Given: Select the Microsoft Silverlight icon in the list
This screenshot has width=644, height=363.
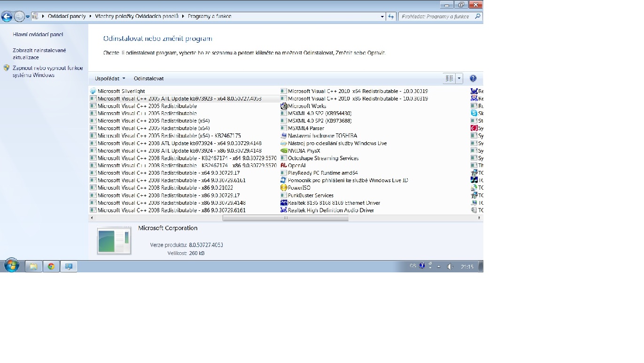Looking at the screenshot, I should pyautogui.click(x=93, y=91).
